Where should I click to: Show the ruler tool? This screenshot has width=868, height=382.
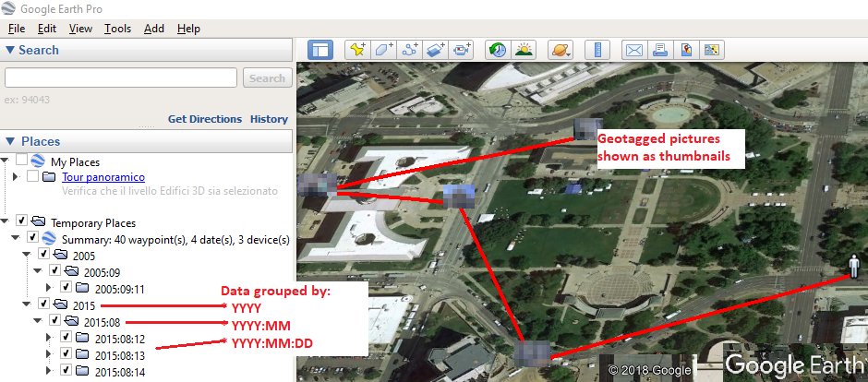click(x=597, y=50)
